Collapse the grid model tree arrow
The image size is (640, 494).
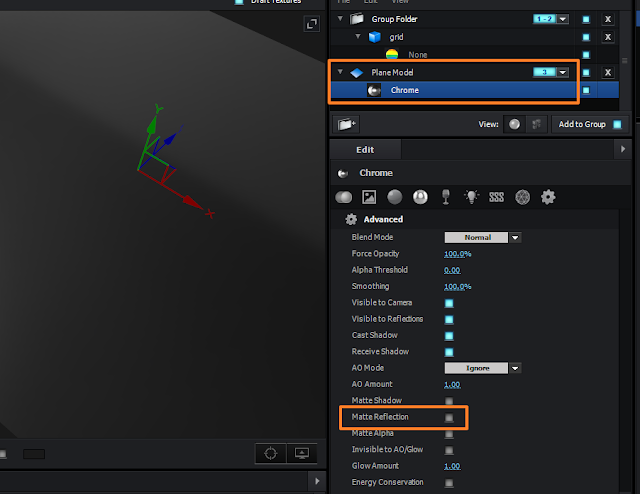358,36
